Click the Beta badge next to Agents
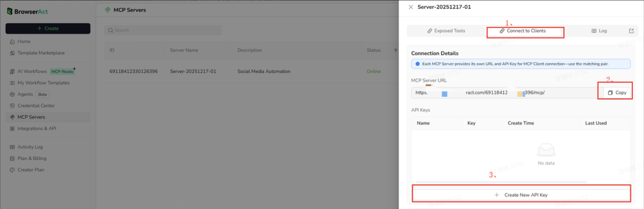The image size is (644, 209). tap(42, 94)
